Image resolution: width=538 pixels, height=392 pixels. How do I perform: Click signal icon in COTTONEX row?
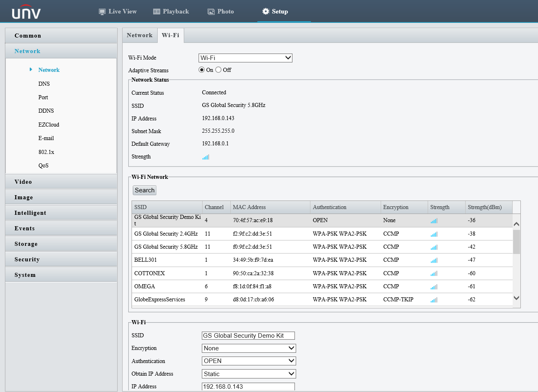pos(434,274)
